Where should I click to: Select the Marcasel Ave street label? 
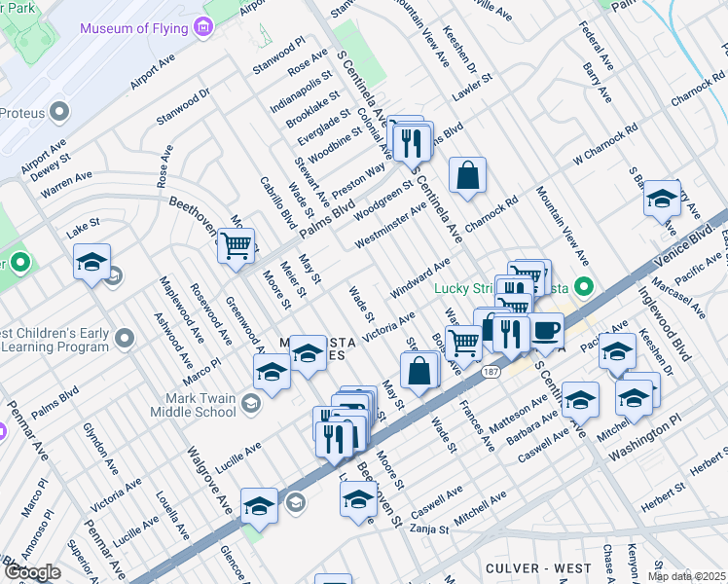pos(678,298)
